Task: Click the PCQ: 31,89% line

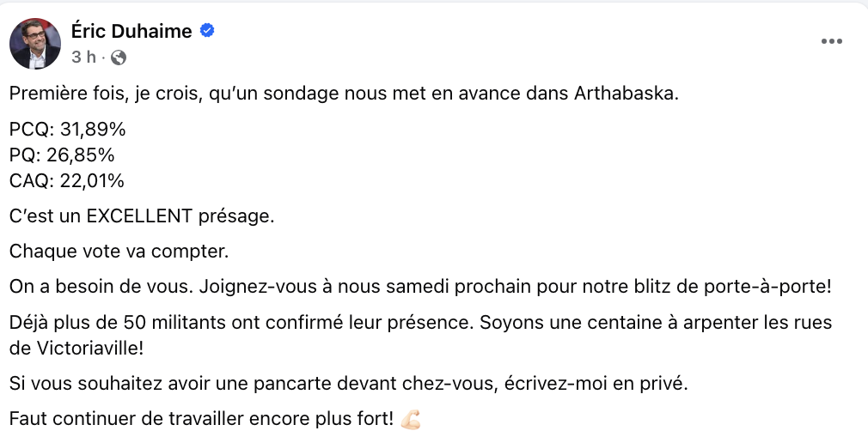Action: point(68,130)
